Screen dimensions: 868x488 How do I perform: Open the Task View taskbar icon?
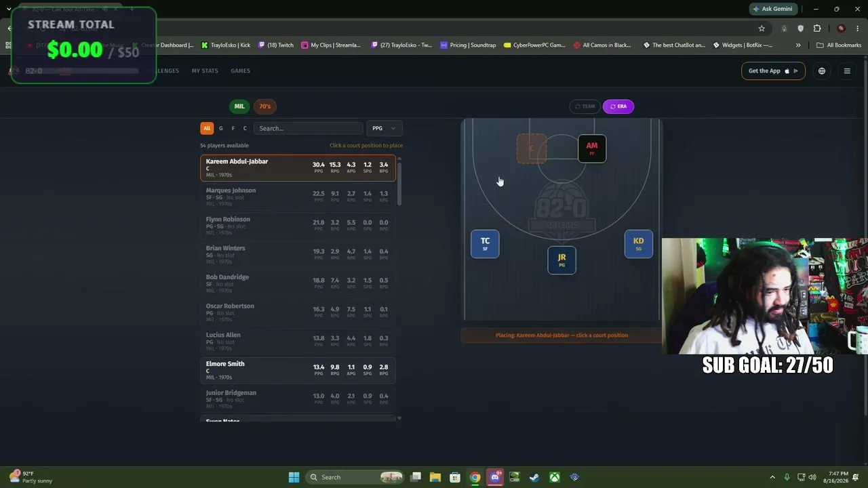416,477
